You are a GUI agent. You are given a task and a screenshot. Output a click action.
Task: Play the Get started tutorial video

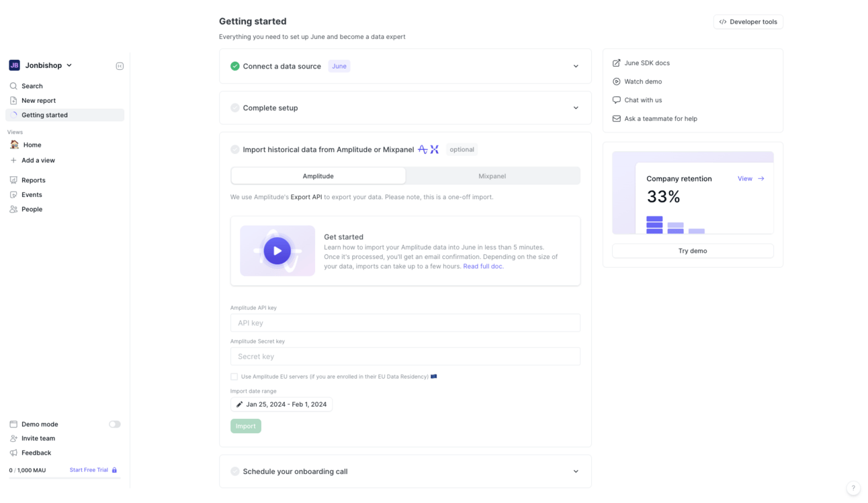277,251
